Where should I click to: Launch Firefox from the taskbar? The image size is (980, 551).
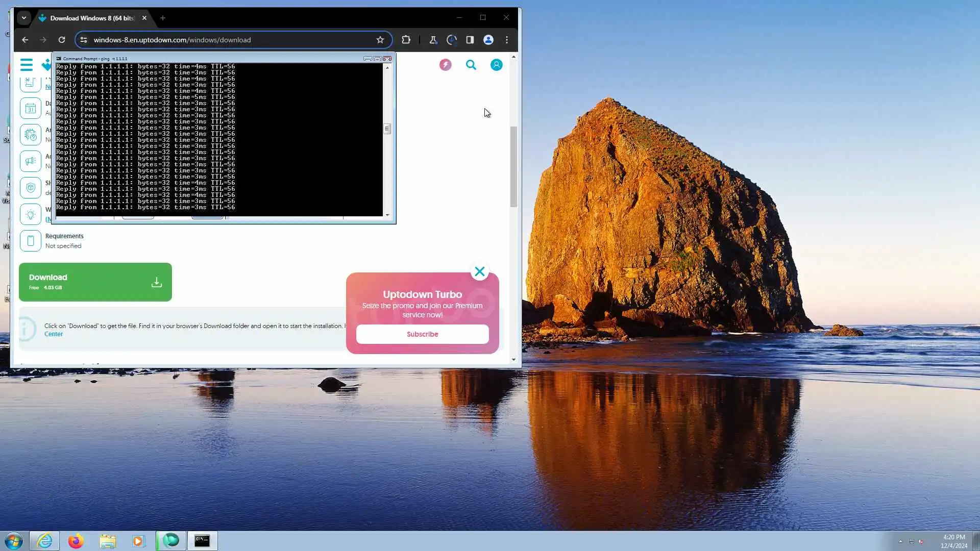coord(76,541)
